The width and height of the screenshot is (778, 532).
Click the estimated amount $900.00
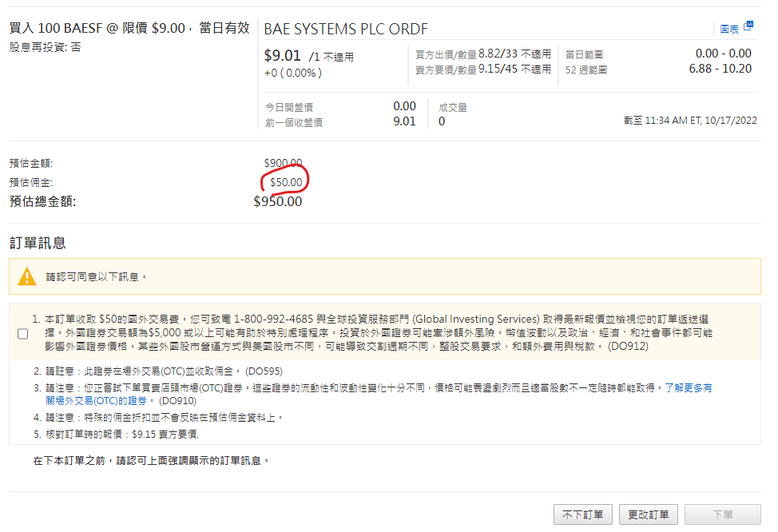click(283, 163)
